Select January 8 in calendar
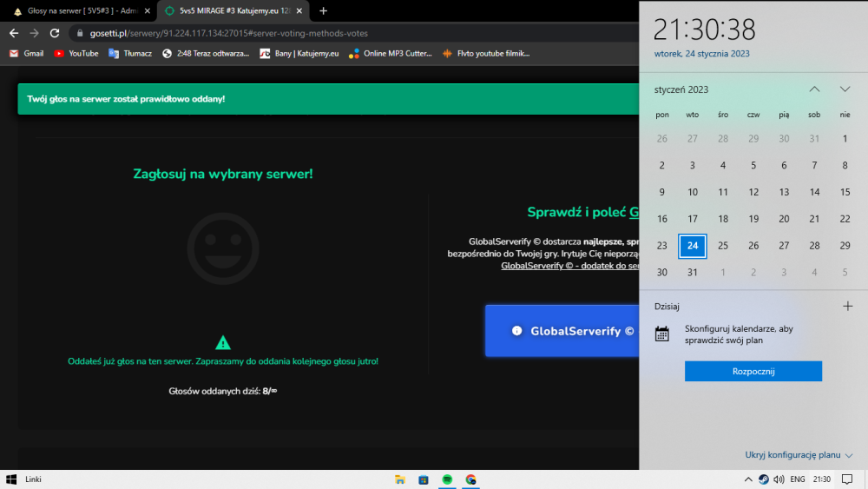Image resolution: width=868 pixels, height=489 pixels. (845, 165)
